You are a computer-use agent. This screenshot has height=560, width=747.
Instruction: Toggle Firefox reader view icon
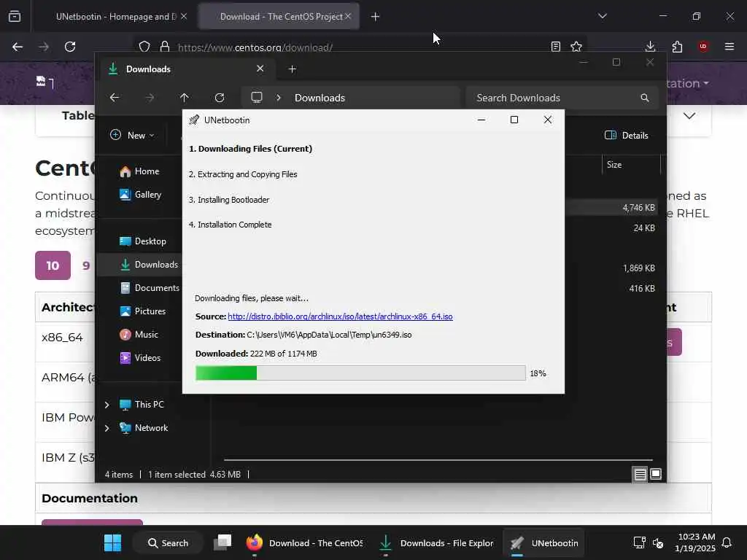point(555,47)
